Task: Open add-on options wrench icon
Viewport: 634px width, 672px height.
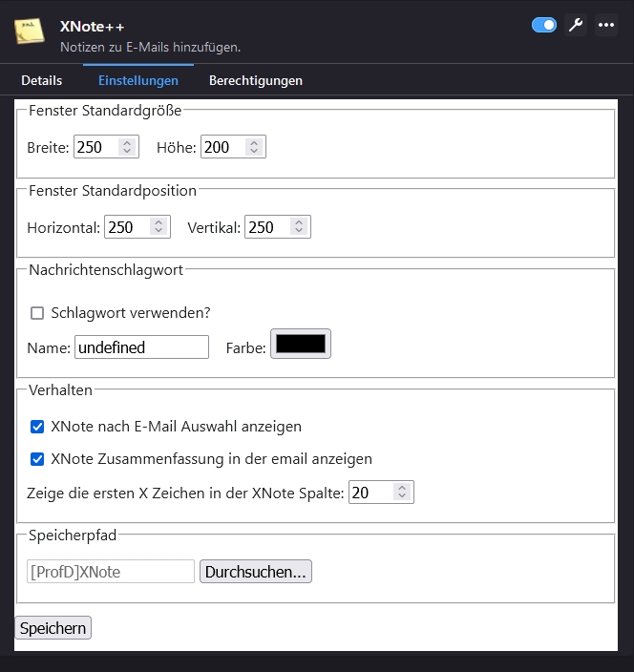Action: pos(575,25)
